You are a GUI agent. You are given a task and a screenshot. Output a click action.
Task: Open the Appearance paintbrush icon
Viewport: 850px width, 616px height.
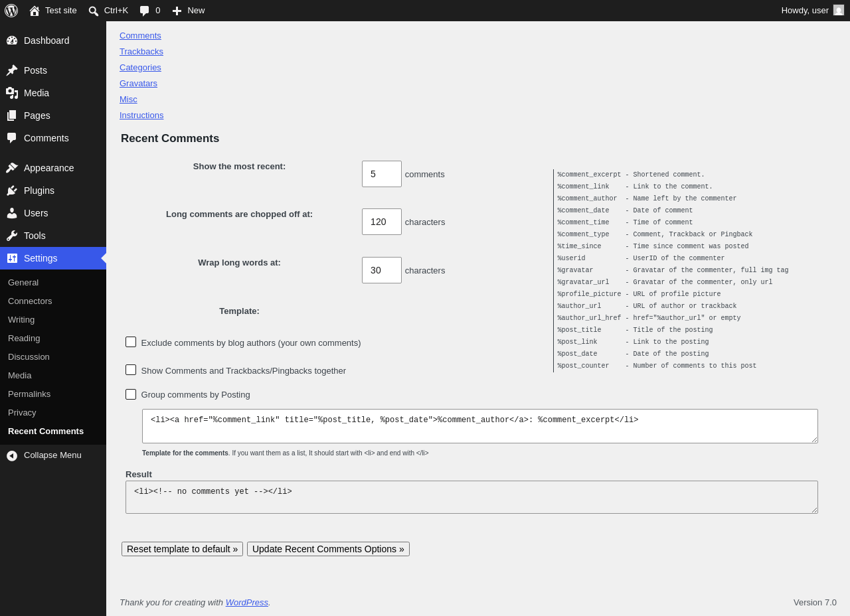pos(12,168)
